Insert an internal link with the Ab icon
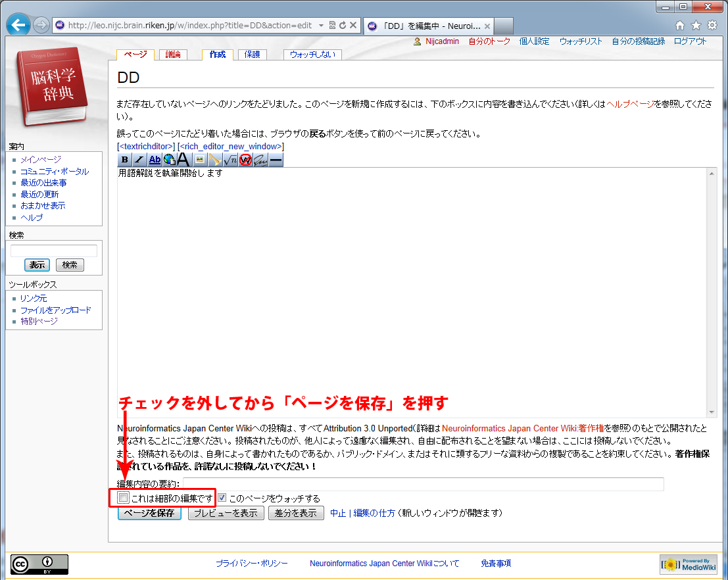 pos(155,160)
